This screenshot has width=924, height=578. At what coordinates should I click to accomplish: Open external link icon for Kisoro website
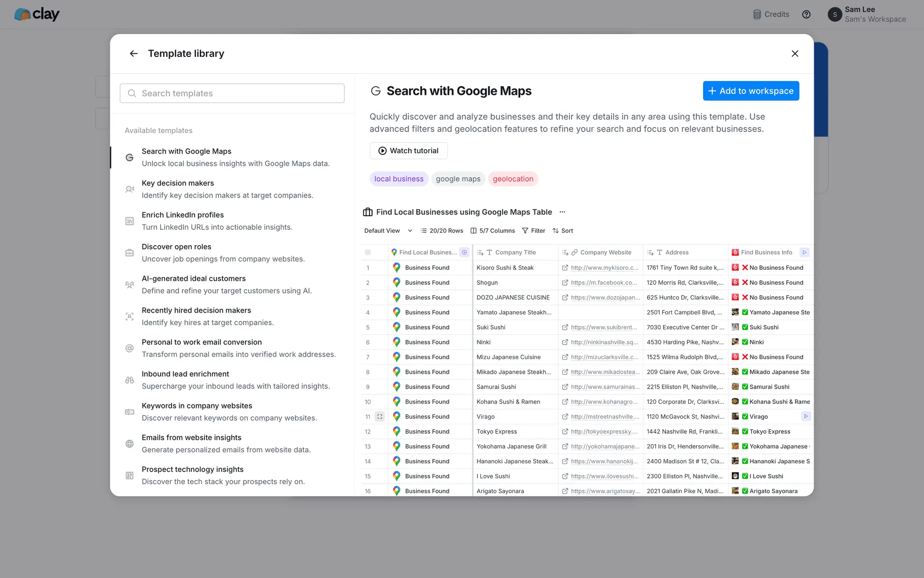click(x=565, y=268)
